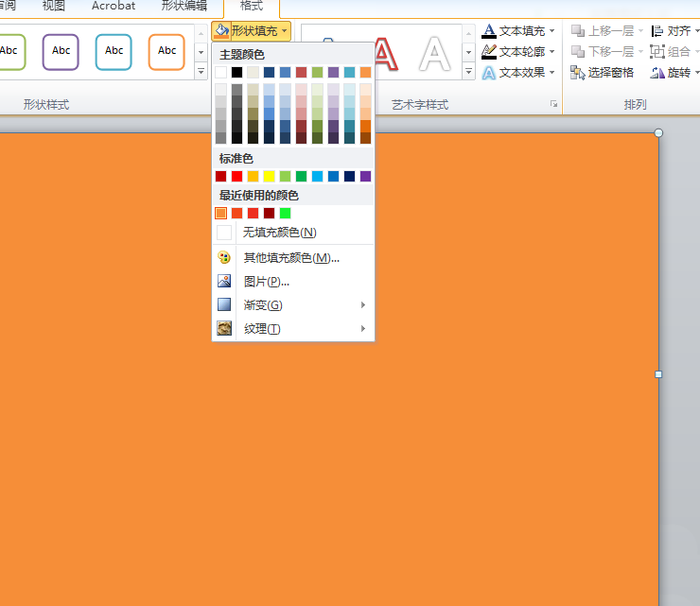Expand the 文本效果 dropdown arrow

point(552,72)
